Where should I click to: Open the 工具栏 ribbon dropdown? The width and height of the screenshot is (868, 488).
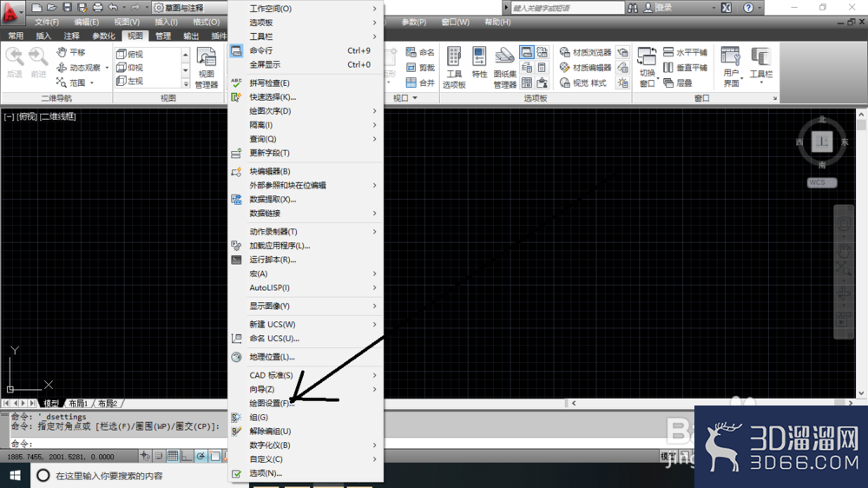point(761,67)
